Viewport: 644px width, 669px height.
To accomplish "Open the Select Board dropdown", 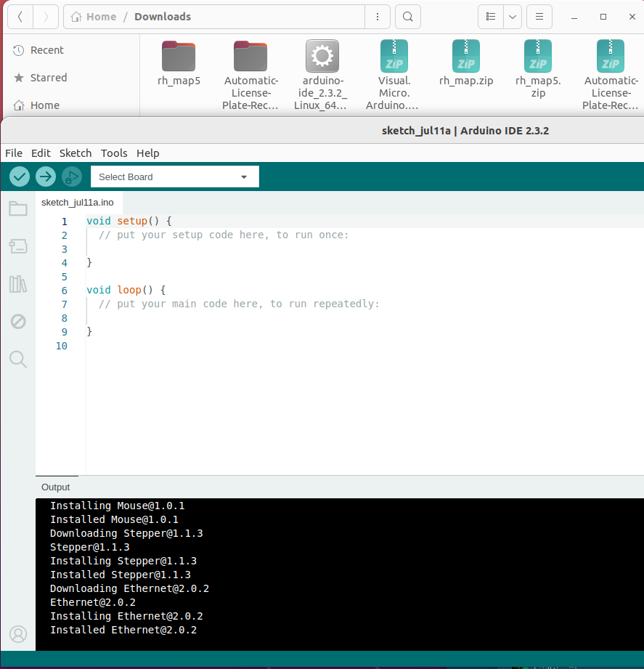I will 175,177.
